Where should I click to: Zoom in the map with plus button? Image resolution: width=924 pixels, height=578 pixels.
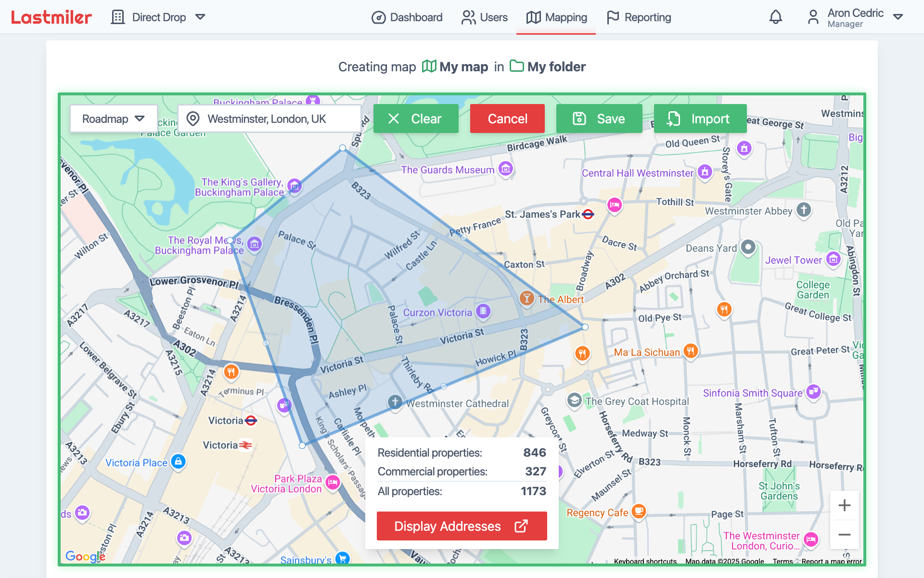[x=844, y=505]
